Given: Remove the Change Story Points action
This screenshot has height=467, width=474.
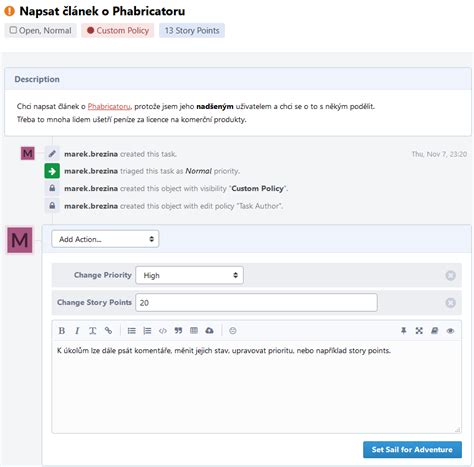Looking at the screenshot, I should click(x=450, y=303).
